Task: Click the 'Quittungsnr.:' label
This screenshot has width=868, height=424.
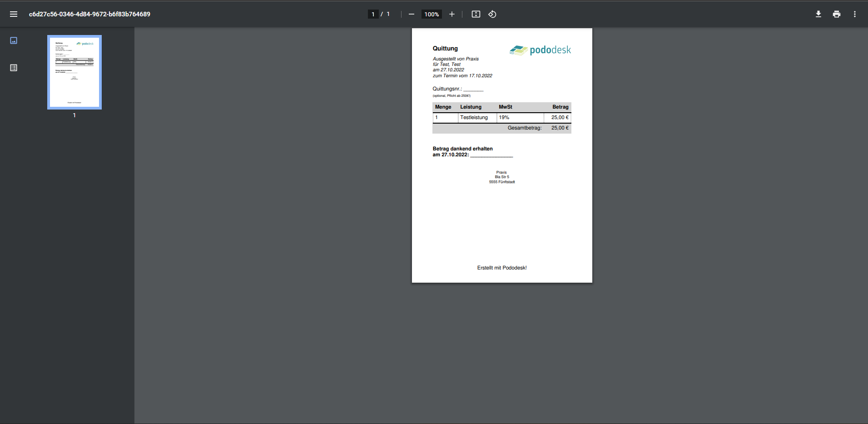Action: (447, 89)
